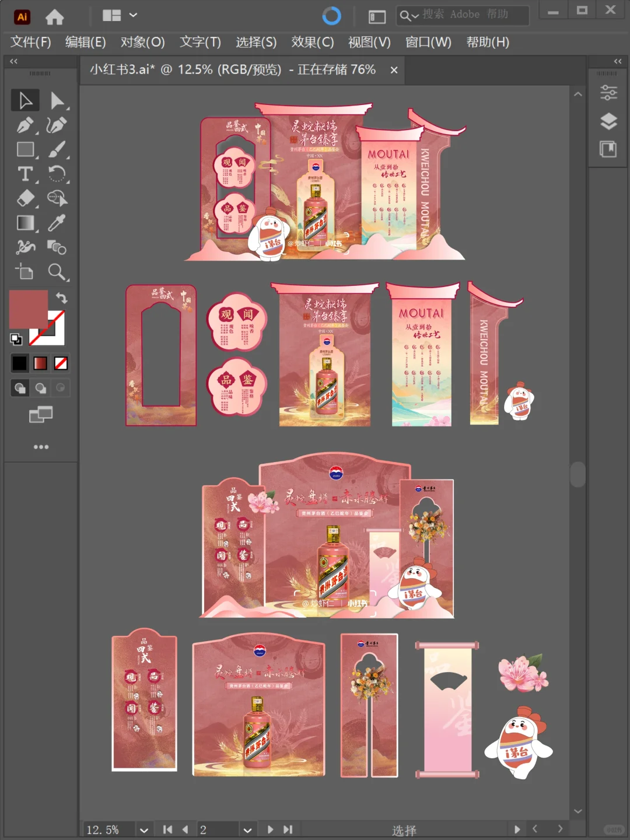Expand the left toolbar panel

click(13, 61)
